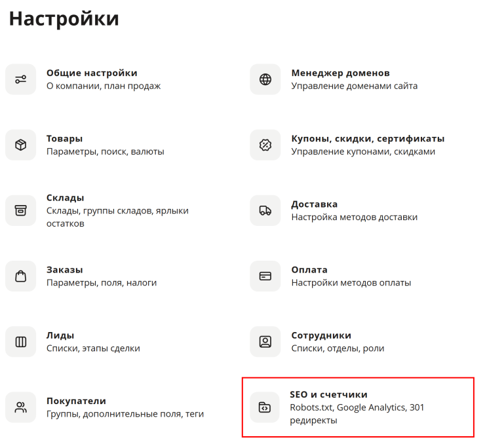The image size is (485, 448).
Task: Open the Оплата settings
Action: pyautogui.click(x=309, y=270)
